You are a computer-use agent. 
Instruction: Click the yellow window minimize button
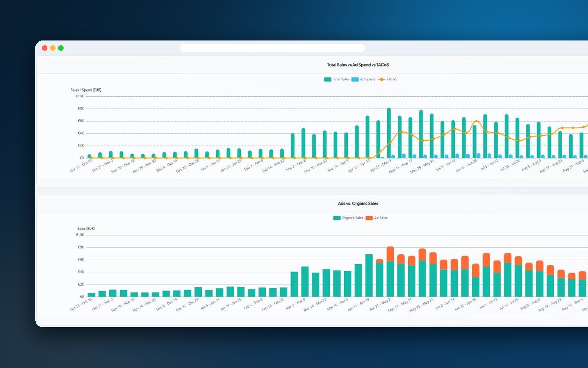(53, 48)
